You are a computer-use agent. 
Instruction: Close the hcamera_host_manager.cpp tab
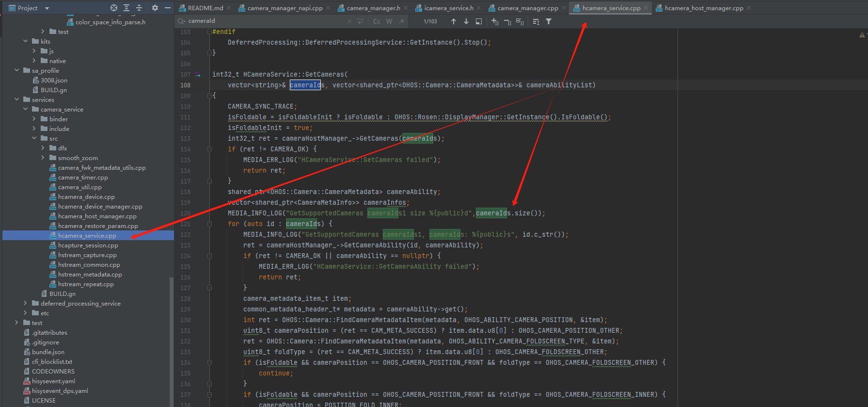749,8
